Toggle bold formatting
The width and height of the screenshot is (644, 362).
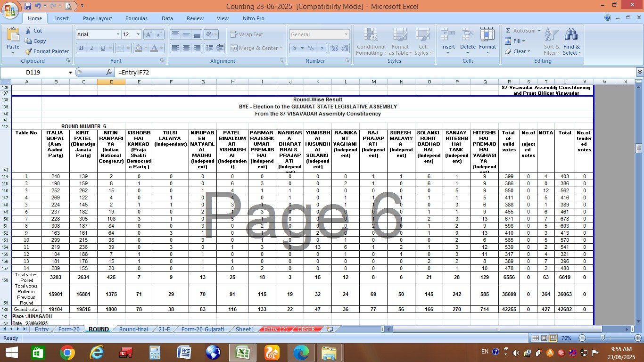click(x=81, y=48)
